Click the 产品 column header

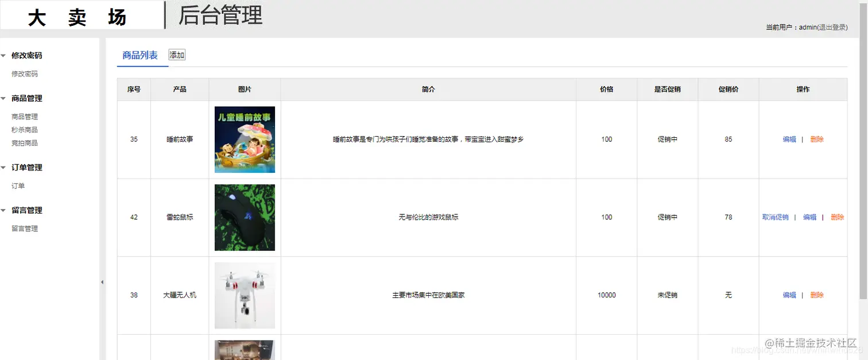[180, 90]
